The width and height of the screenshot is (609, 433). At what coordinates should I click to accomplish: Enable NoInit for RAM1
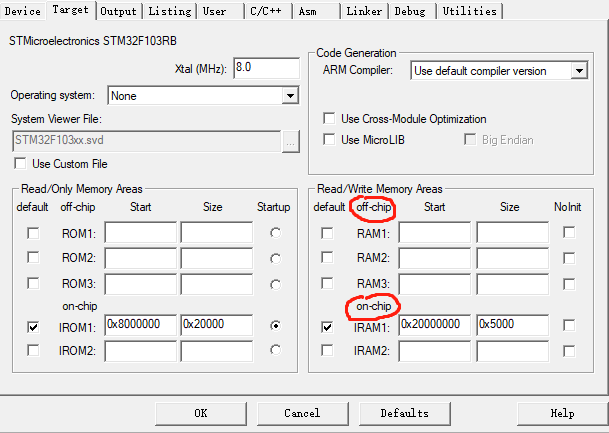tap(569, 233)
